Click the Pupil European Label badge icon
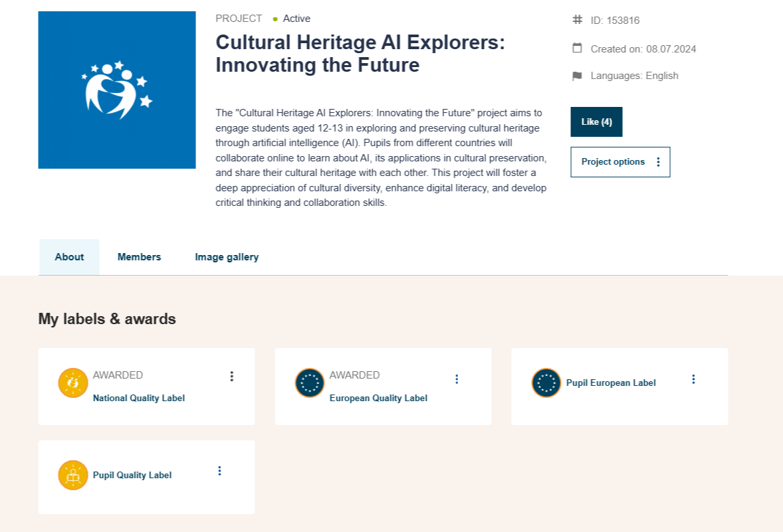 click(546, 383)
